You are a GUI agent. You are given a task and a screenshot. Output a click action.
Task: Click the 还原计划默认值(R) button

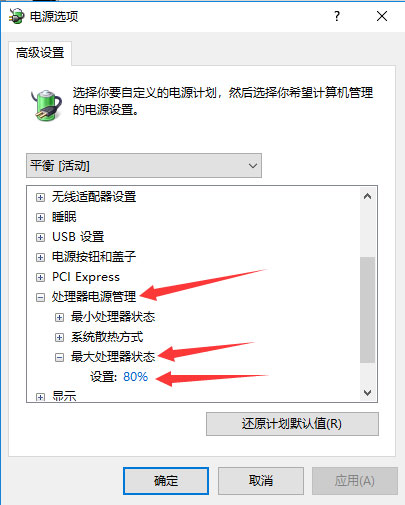pos(292,424)
